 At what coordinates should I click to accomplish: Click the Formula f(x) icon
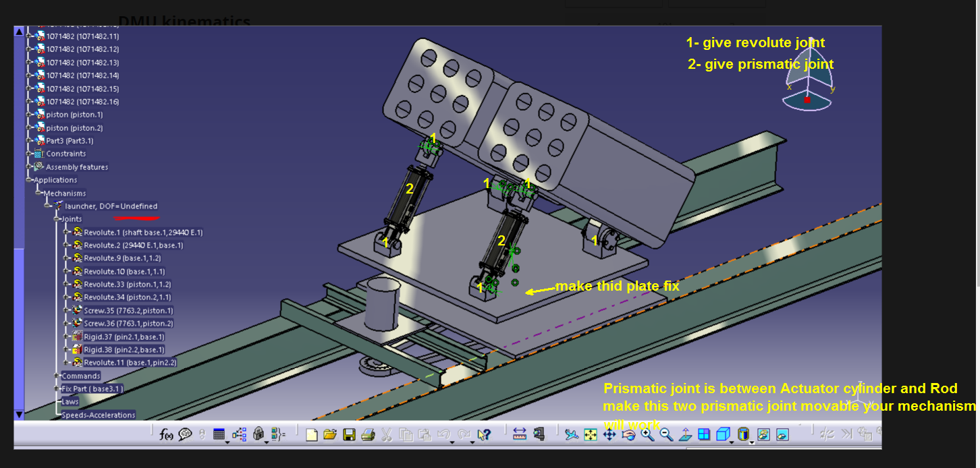click(x=166, y=434)
